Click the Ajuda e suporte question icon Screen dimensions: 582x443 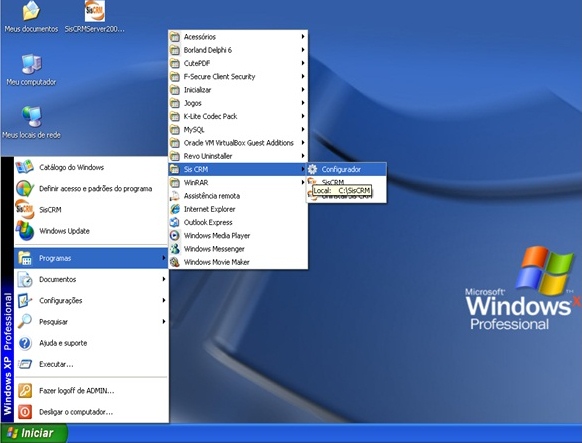tap(24, 343)
